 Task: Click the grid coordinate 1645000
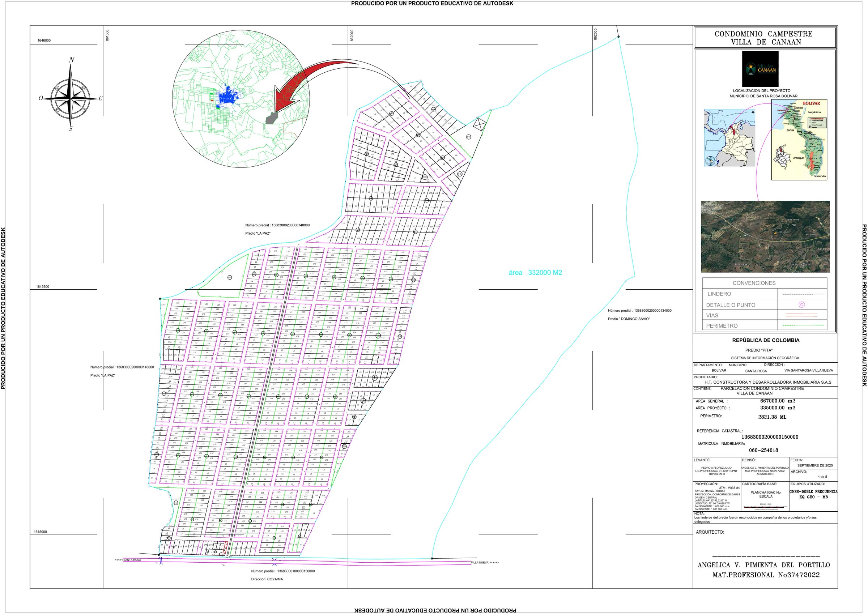tap(41, 532)
